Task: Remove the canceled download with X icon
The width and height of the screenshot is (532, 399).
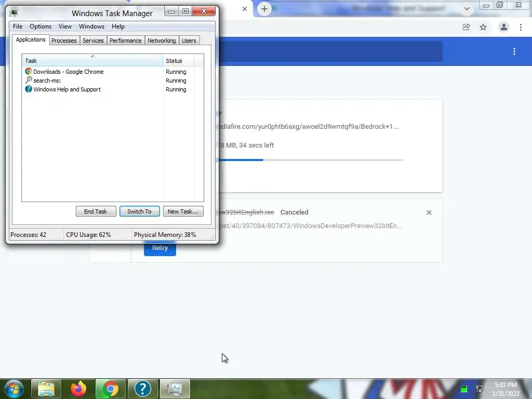Action: 429,212
